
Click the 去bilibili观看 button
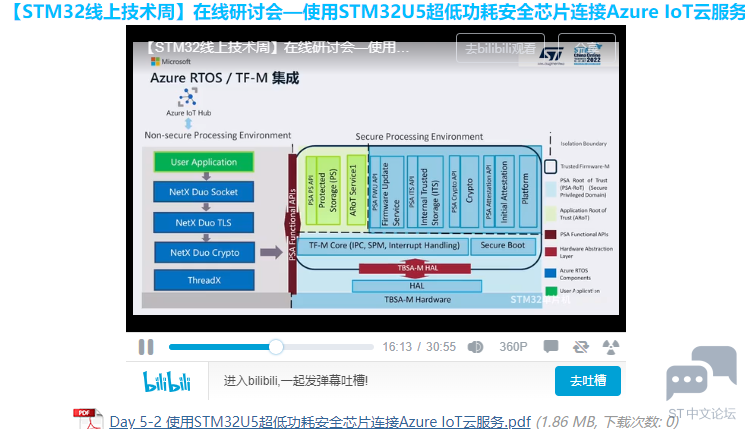coord(500,48)
